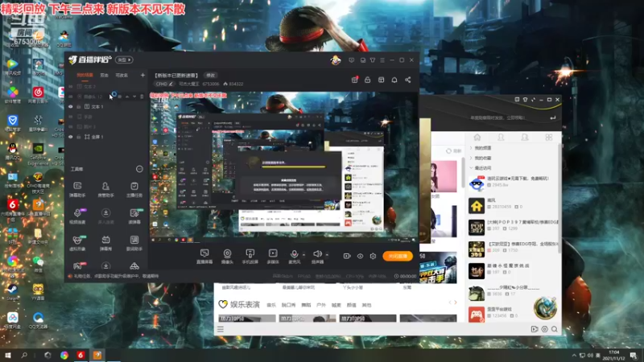Toggle the preview eye icon near start button
Image resolution: width=644 pixels, height=362 pixels.
[x=360, y=256]
